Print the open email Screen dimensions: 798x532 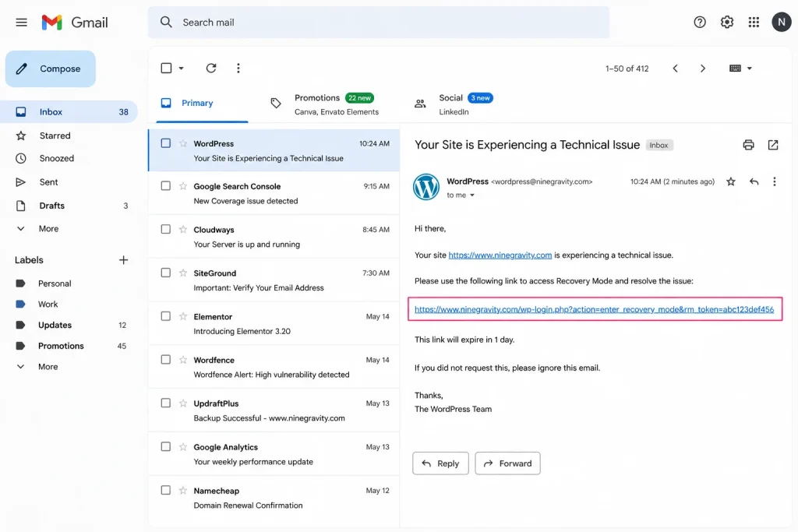pyautogui.click(x=748, y=145)
